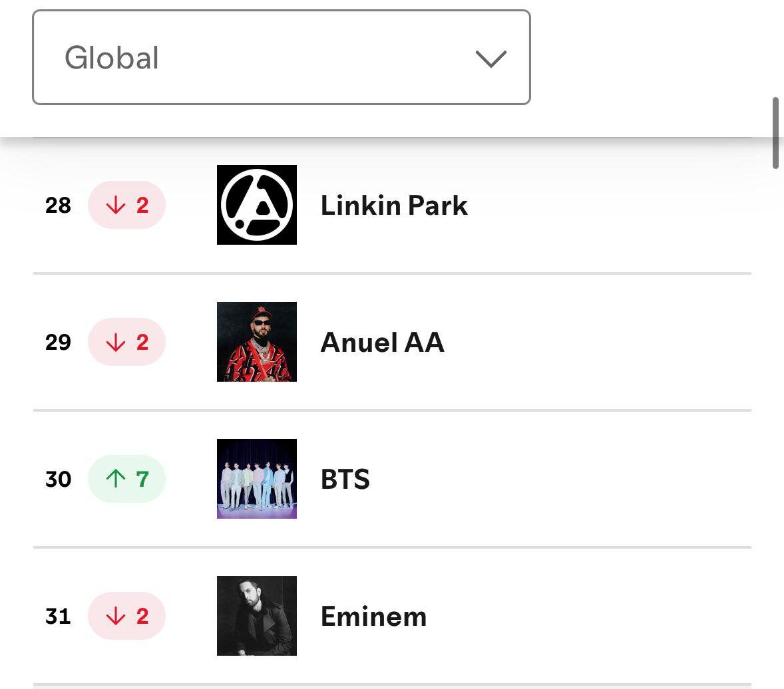
Task: Open Linkin Park logo thumbnail
Action: click(256, 205)
